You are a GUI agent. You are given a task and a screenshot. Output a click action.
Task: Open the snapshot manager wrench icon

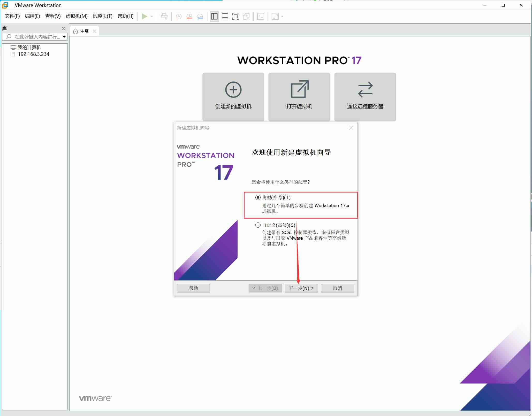tap(200, 17)
